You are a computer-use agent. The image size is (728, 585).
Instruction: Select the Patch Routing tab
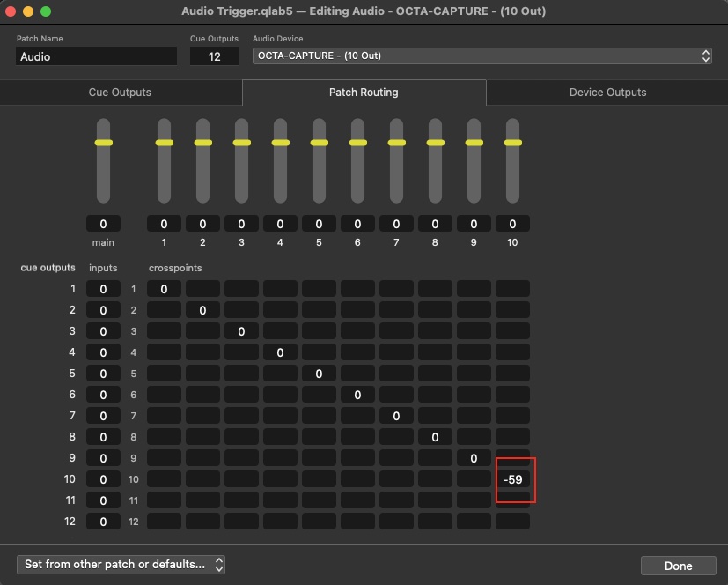tap(364, 92)
